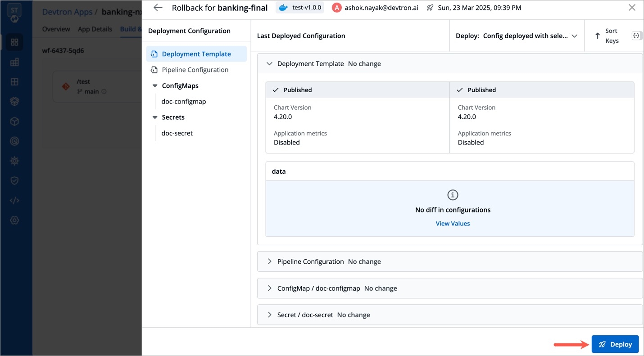Open doc-configmap in the tree
This screenshot has width=644, height=356.
(184, 101)
